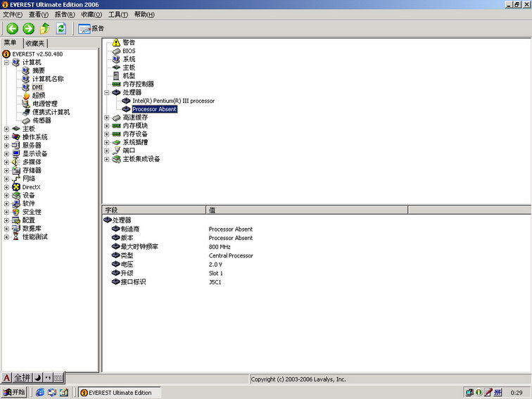Viewport: 532px width, 399px height.
Task: Select 摘要 in the left tree
Action: (x=38, y=70)
